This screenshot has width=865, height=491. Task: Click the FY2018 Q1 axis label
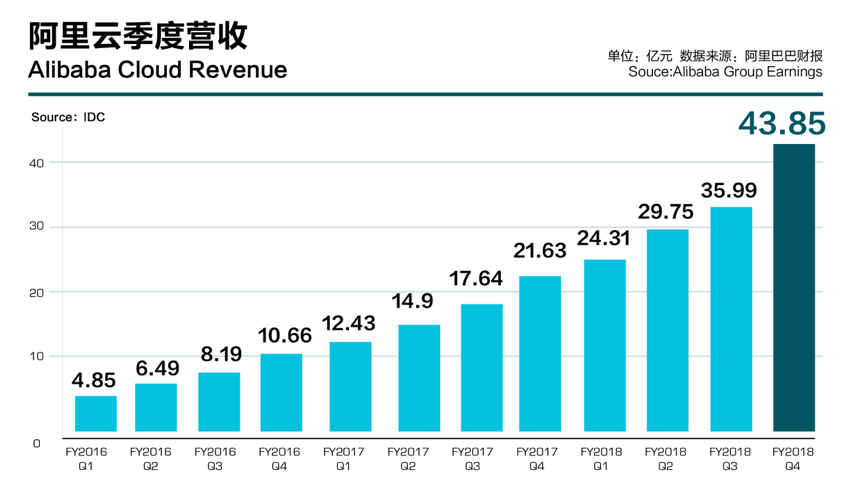tap(601, 459)
